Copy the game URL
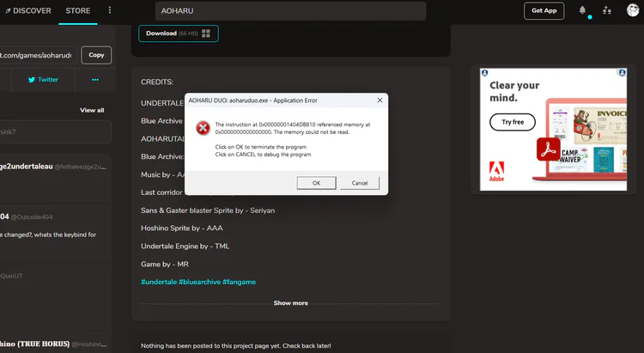 96,55
